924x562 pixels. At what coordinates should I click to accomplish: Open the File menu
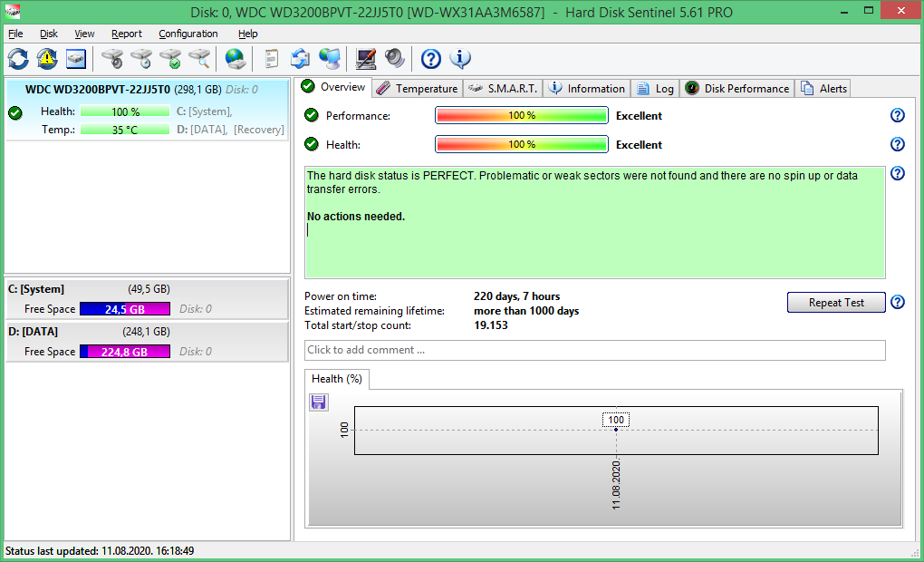pos(15,34)
